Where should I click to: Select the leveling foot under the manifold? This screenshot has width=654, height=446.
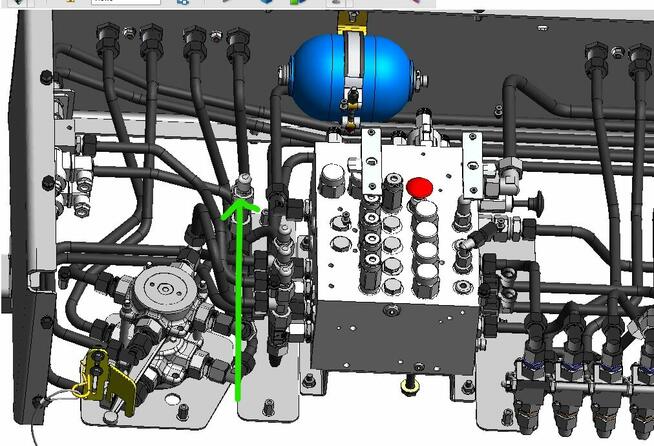[x=408, y=386]
